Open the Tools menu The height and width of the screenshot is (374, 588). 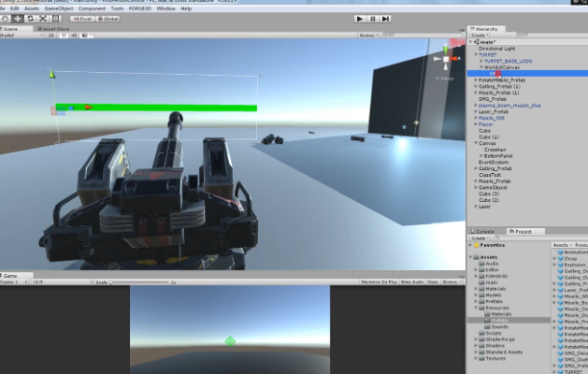point(117,8)
